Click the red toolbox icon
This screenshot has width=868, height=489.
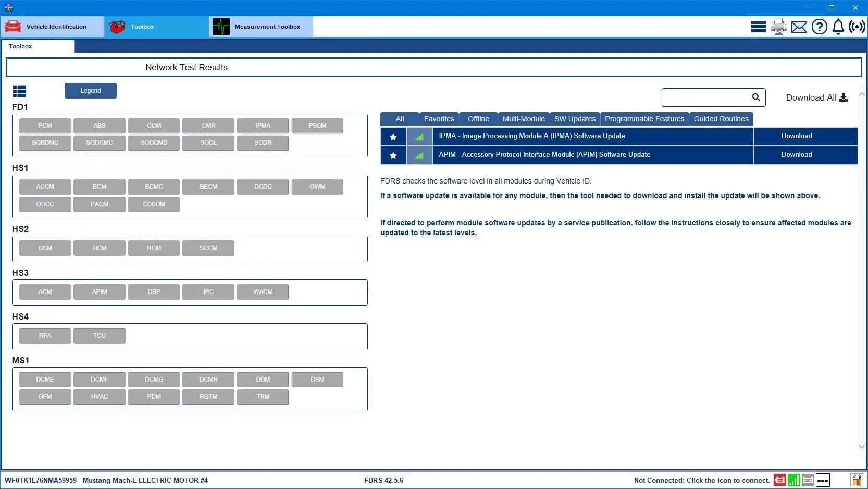coord(117,27)
